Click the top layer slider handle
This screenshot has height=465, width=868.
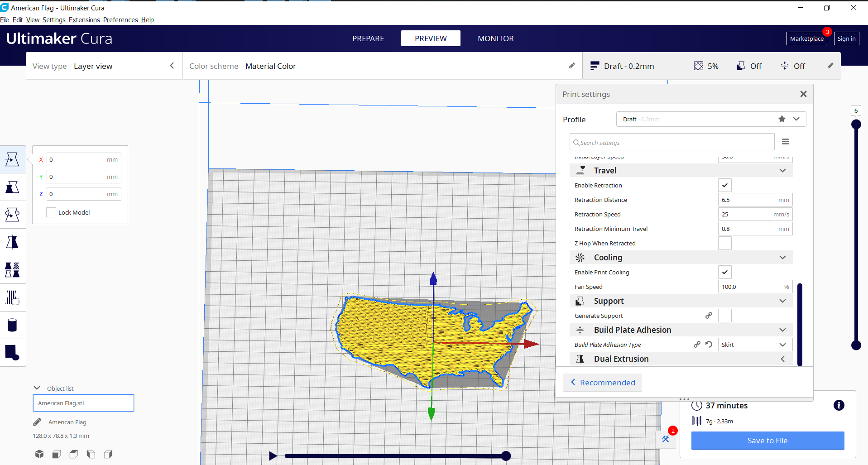(x=856, y=124)
